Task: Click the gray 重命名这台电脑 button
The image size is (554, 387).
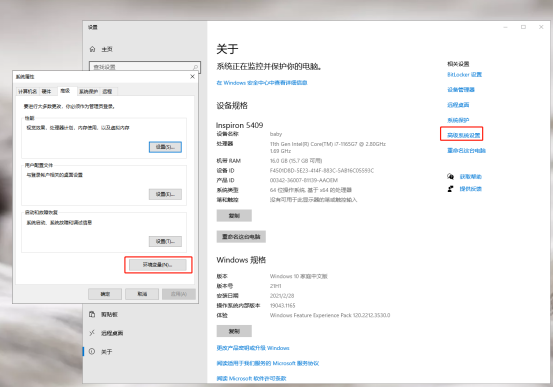Action: (241, 236)
